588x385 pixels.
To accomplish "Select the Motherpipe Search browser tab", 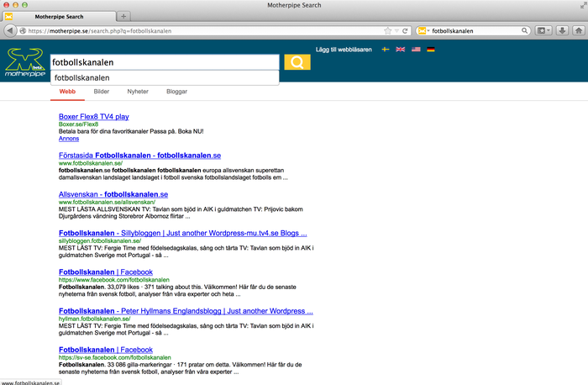I will click(59, 17).
